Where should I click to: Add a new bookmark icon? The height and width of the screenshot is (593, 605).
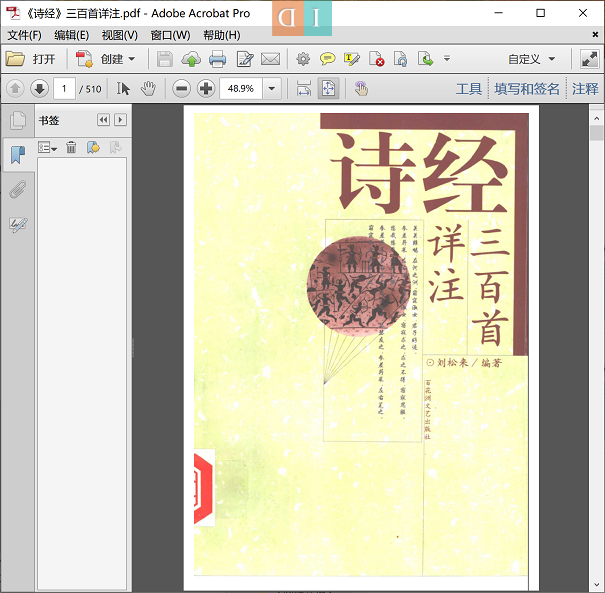(x=93, y=147)
